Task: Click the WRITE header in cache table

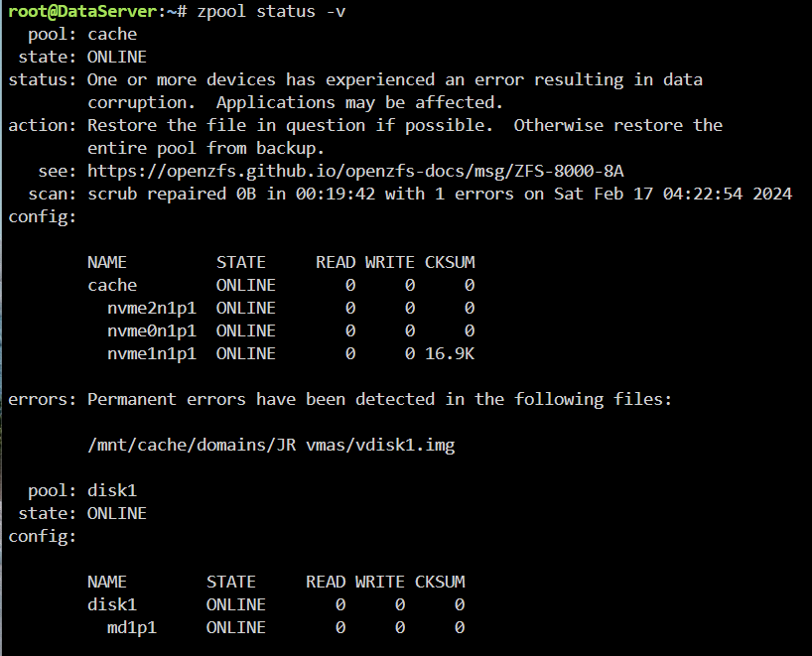Action: tap(389, 263)
